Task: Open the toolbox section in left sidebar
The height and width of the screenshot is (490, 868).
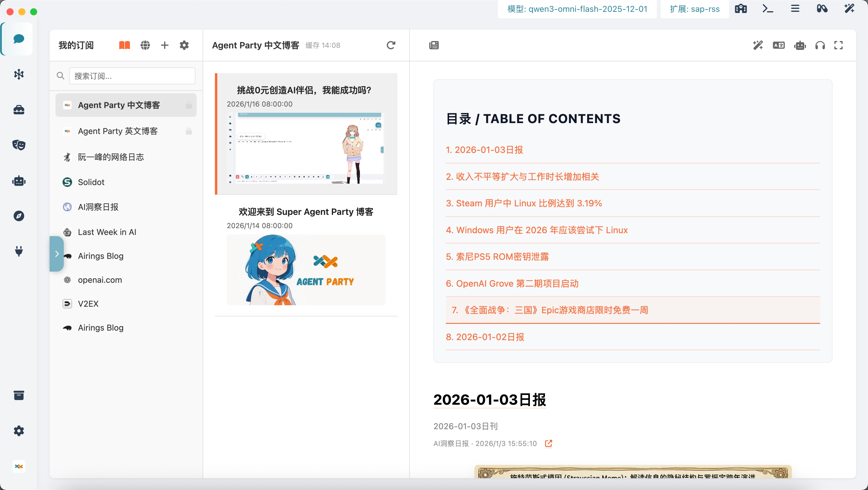Action: [19, 110]
